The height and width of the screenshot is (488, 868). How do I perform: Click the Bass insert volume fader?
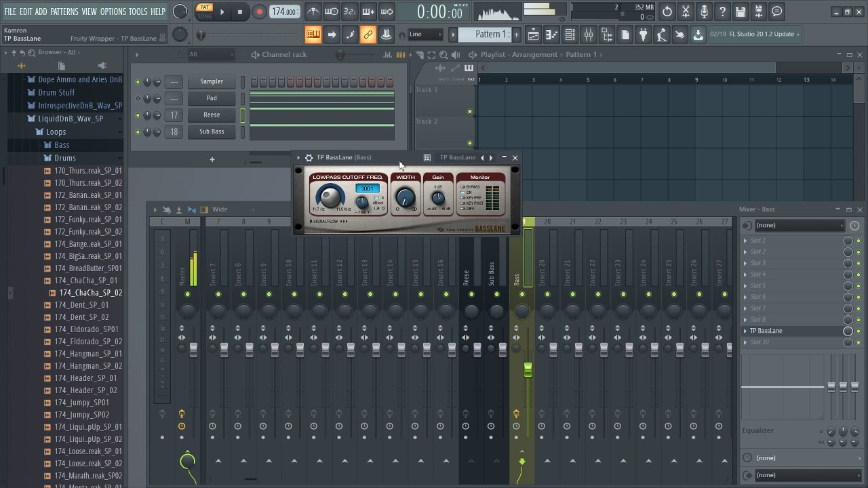(528, 370)
